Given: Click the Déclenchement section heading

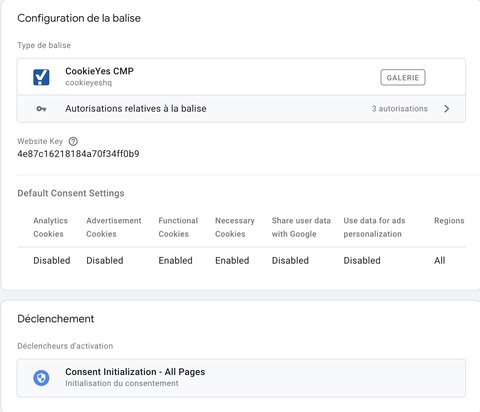Looking at the screenshot, I should (56, 319).
